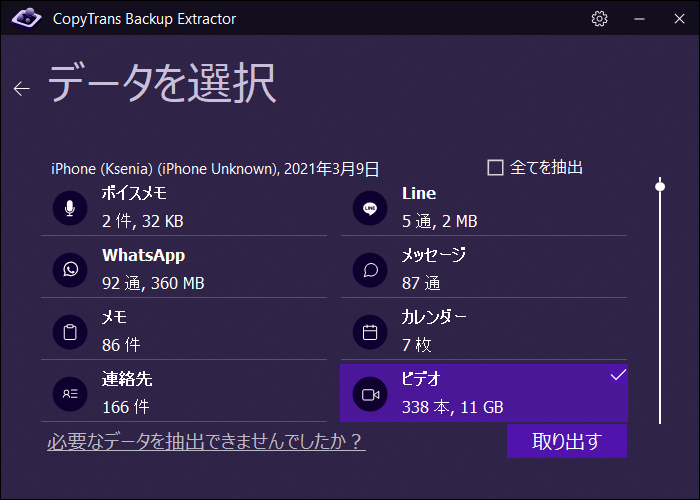
Task: Close the CopyTrans Backup Extractor window
Action: coord(679,19)
